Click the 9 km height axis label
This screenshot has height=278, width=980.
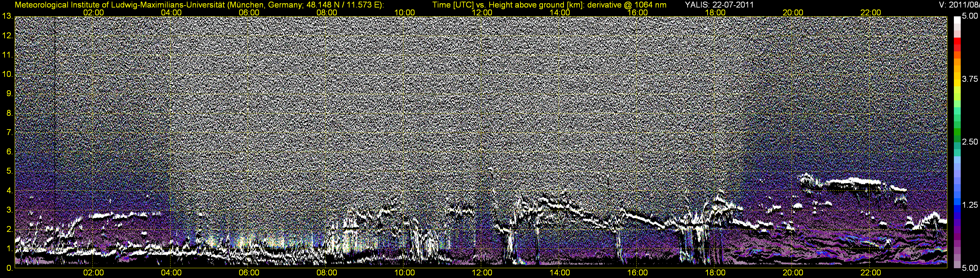click(9, 94)
